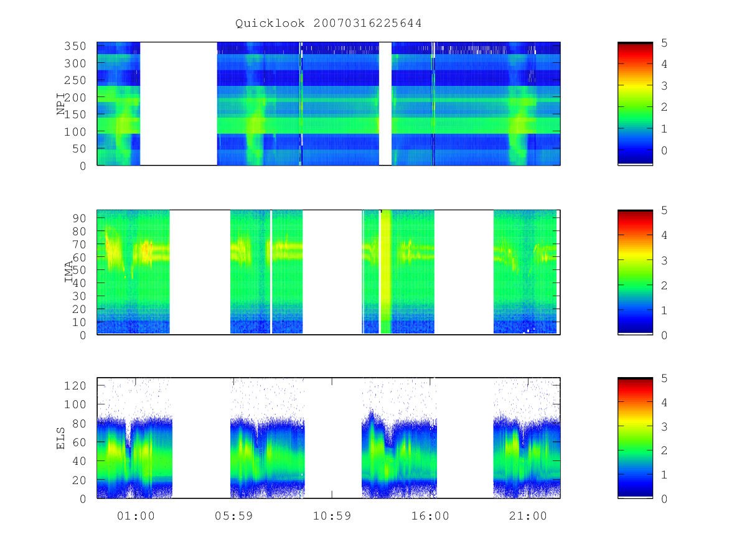The width and height of the screenshot is (747, 560).
Task: Click the large white data gap in NPI panel
Action: click(179, 103)
